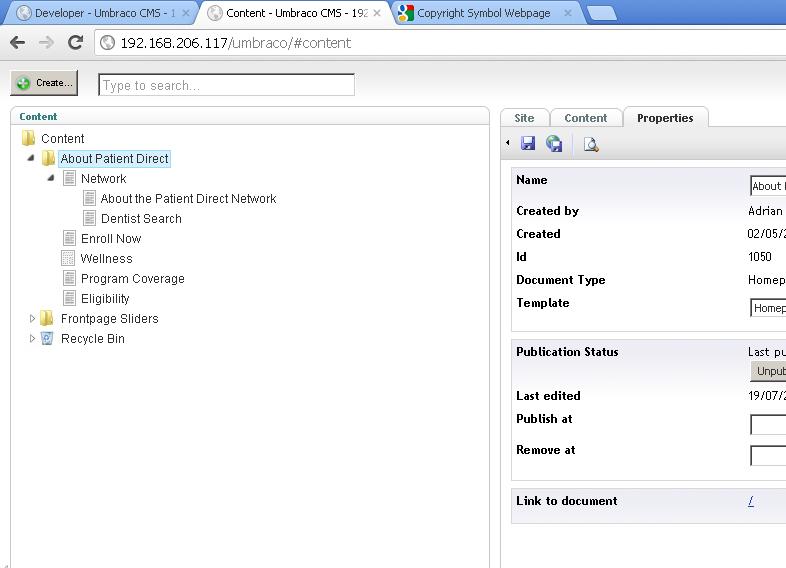The image size is (786, 568).
Task: Select Dentist Search tree item
Action: click(141, 219)
